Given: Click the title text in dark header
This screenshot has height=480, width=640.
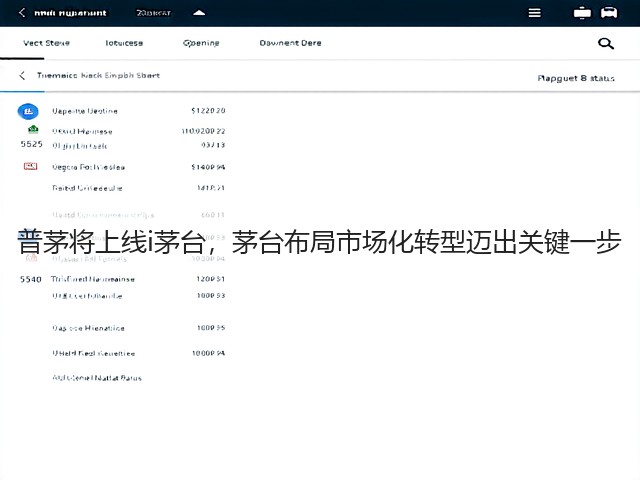Looking at the screenshot, I should click(70, 13).
